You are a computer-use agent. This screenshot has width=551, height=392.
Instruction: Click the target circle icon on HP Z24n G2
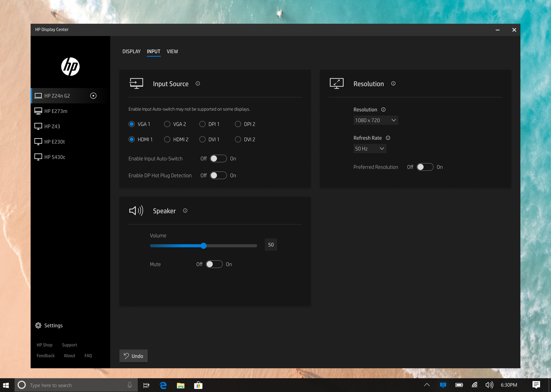(x=93, y=96)
